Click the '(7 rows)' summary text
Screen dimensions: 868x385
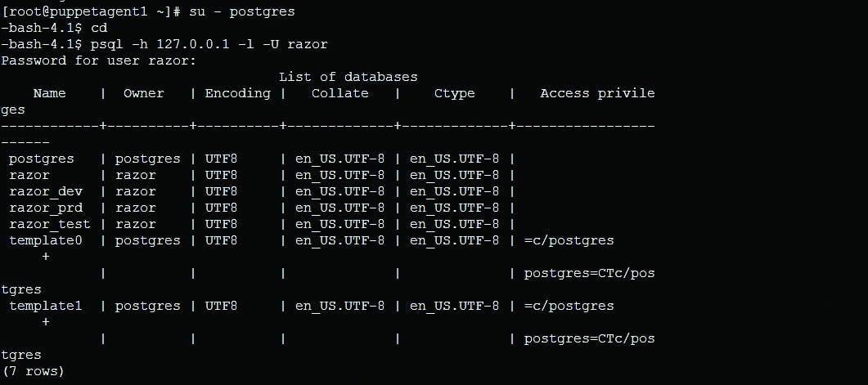tap(33, 371)
